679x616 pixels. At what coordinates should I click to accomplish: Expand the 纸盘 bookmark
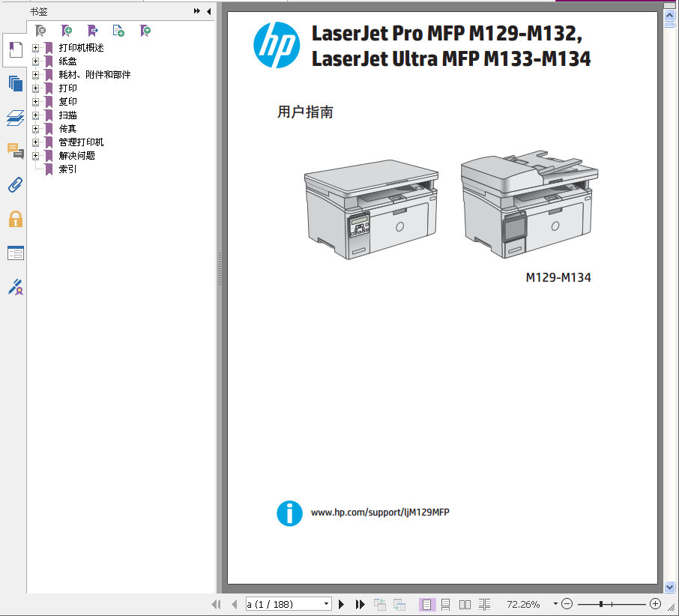click(35, 61)
